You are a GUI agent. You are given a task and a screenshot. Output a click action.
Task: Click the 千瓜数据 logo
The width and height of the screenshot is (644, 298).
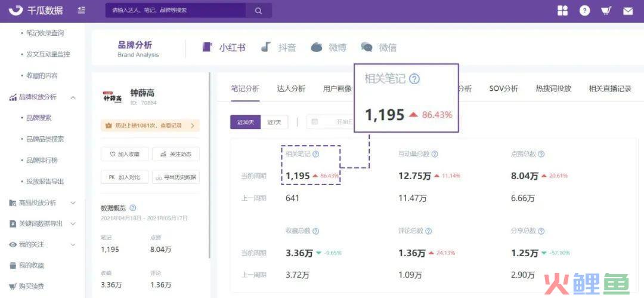tap(36, 11)
